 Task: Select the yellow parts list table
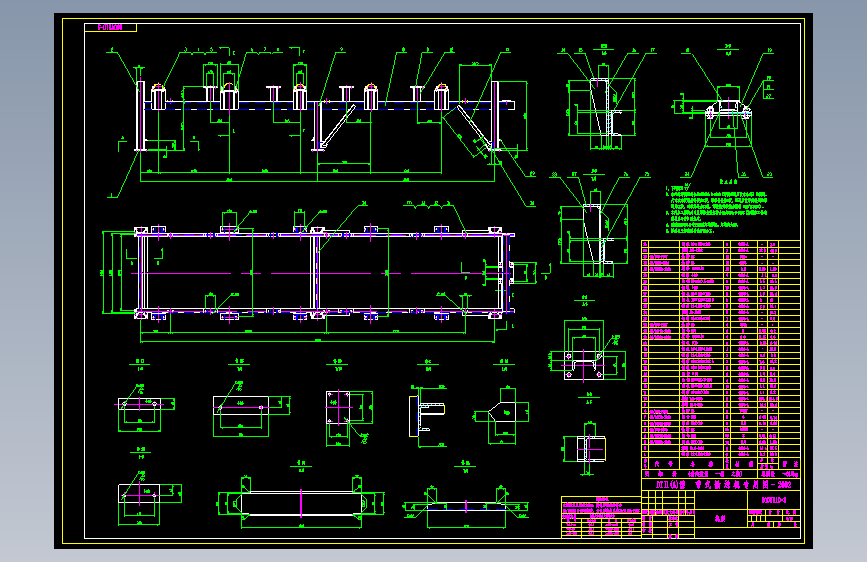pyautogui.click(x=720, y=354)
